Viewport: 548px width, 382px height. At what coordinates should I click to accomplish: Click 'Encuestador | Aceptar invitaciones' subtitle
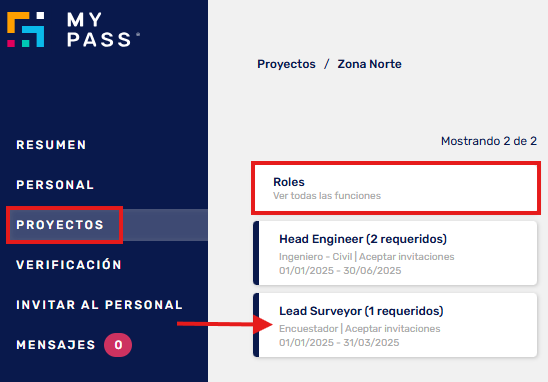tap(360, 329)
